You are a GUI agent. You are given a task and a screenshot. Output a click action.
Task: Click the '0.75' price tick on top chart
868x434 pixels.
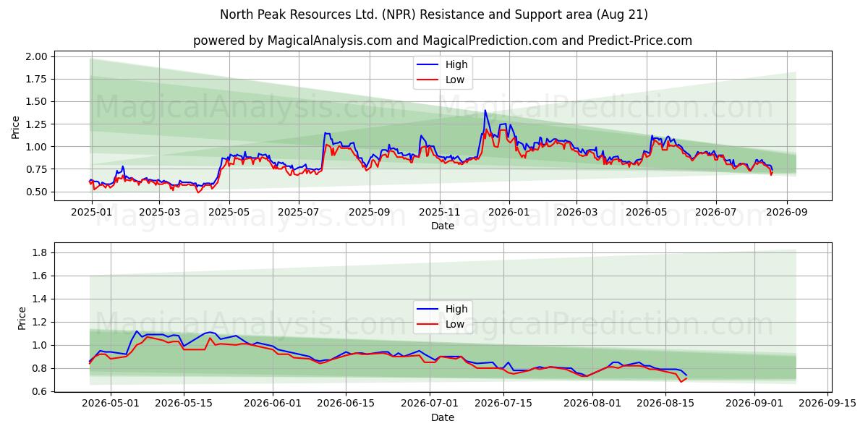pos(37,169)
